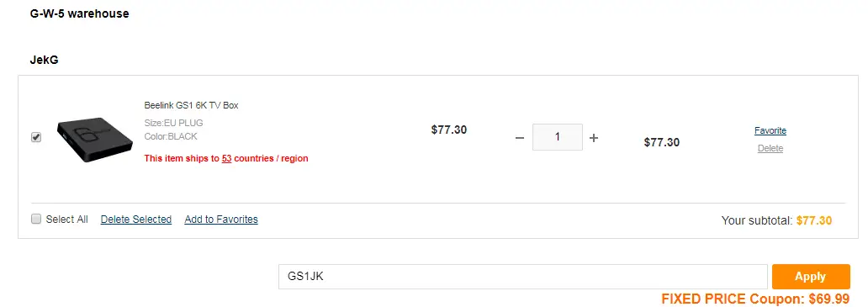
Task: Click the FIXED PRICE Coupon $69.99 text
Action: click(x=755, y=299)
